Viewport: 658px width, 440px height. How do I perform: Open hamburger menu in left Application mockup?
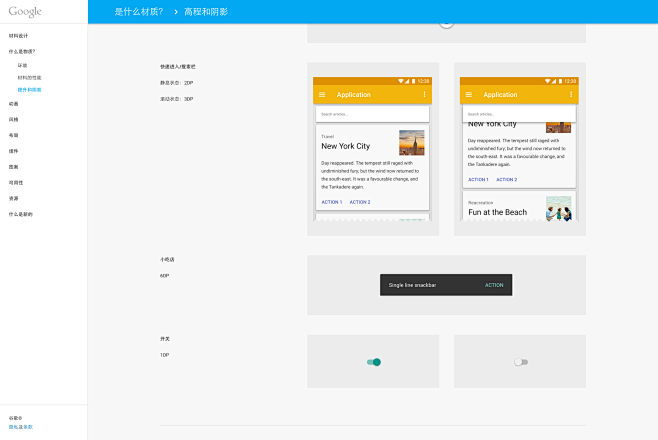pyautogui.click(x=322, y=95)
